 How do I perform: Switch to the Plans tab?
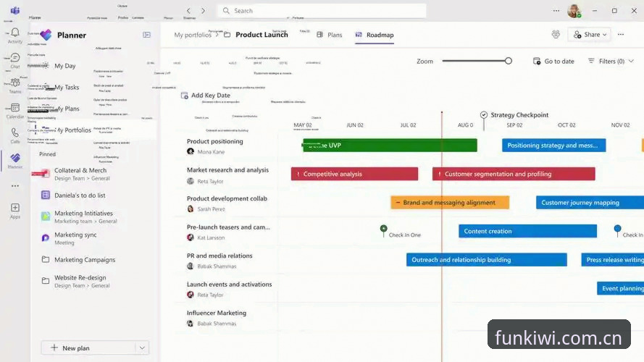tap(330, 35)
